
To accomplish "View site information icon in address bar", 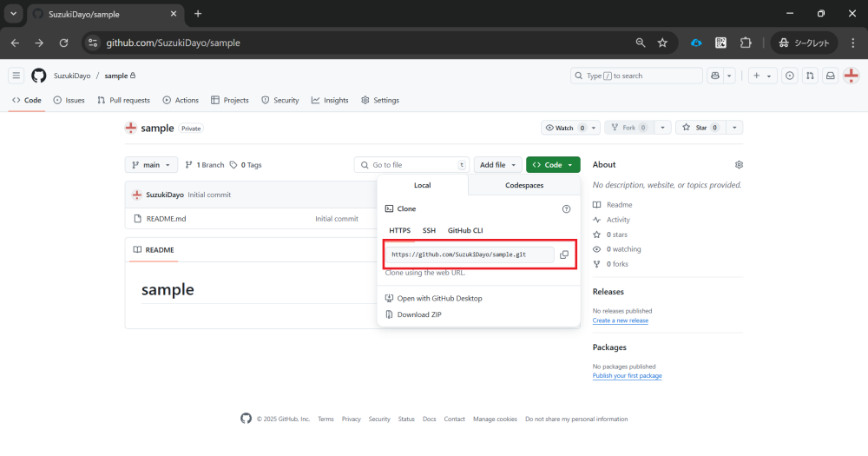I will [x=93, y=43].
